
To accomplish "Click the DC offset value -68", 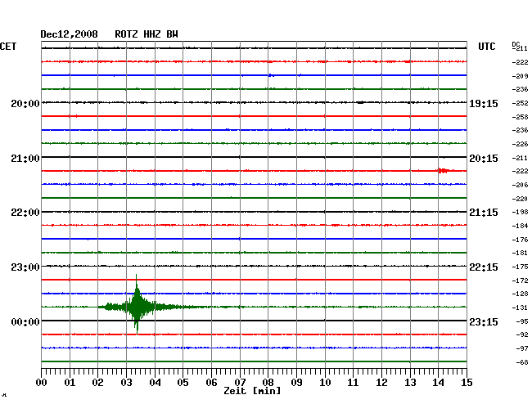I will (522, 362).
